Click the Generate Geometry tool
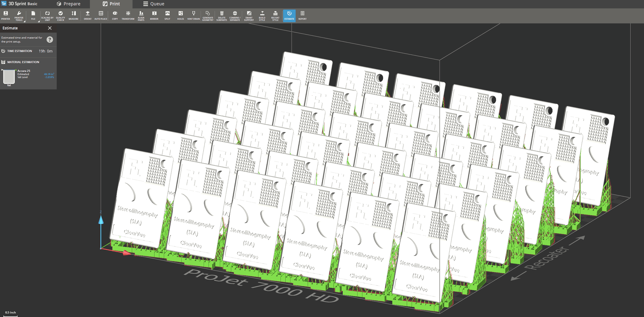This screenshot has width=644, height=317. click(208, 15)
